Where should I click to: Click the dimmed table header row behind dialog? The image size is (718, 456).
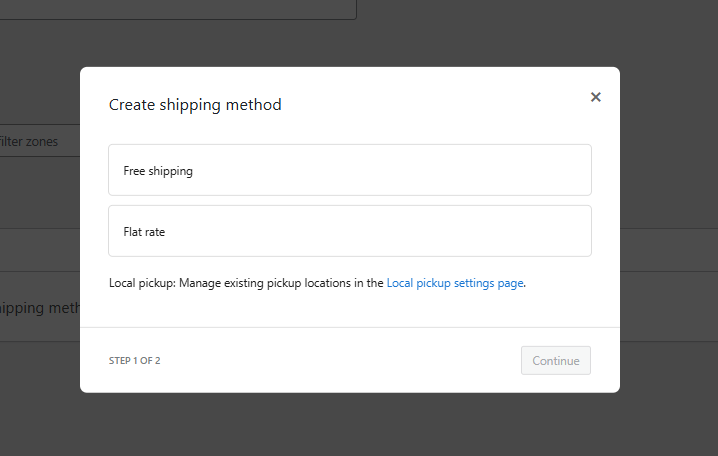coord(40,249)
